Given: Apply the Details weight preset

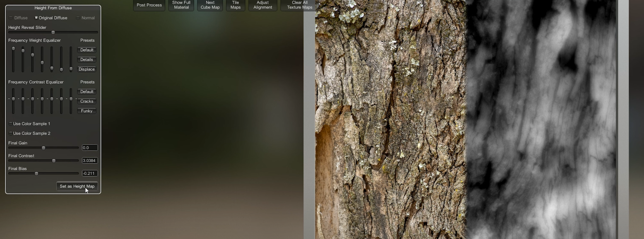Looking at the screenshot, I should point(87,60).
